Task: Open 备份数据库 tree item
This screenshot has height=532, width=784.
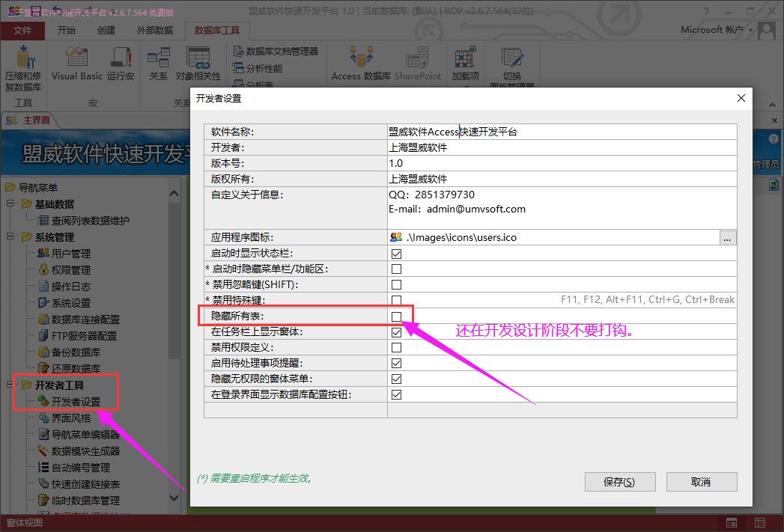Action: [70, 352]
